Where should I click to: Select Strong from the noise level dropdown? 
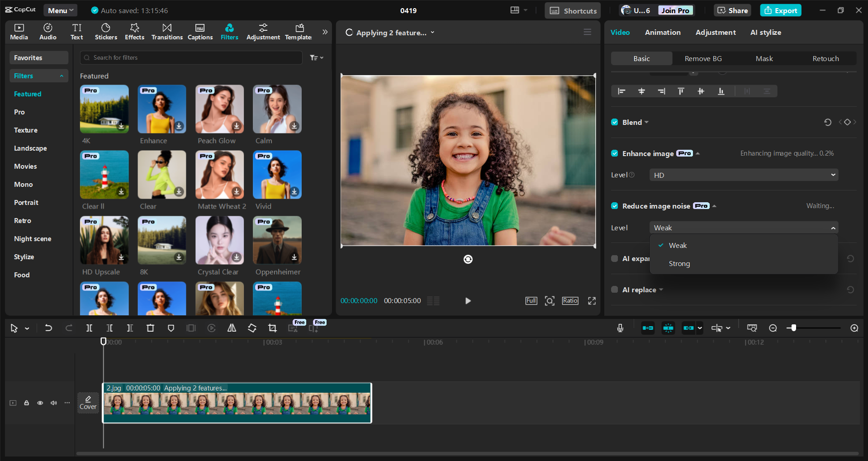(679, 263)
